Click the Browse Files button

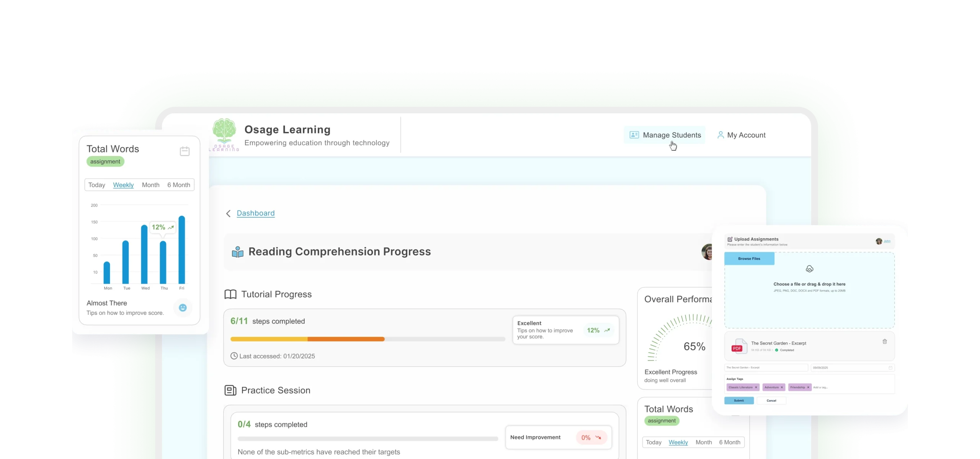749,259
